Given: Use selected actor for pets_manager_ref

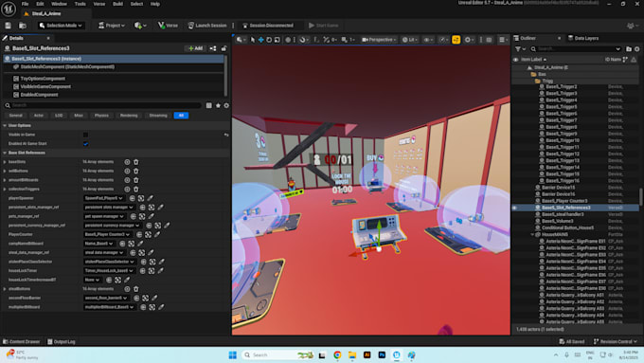Looking at the screenshot, I should coord(134,216).
